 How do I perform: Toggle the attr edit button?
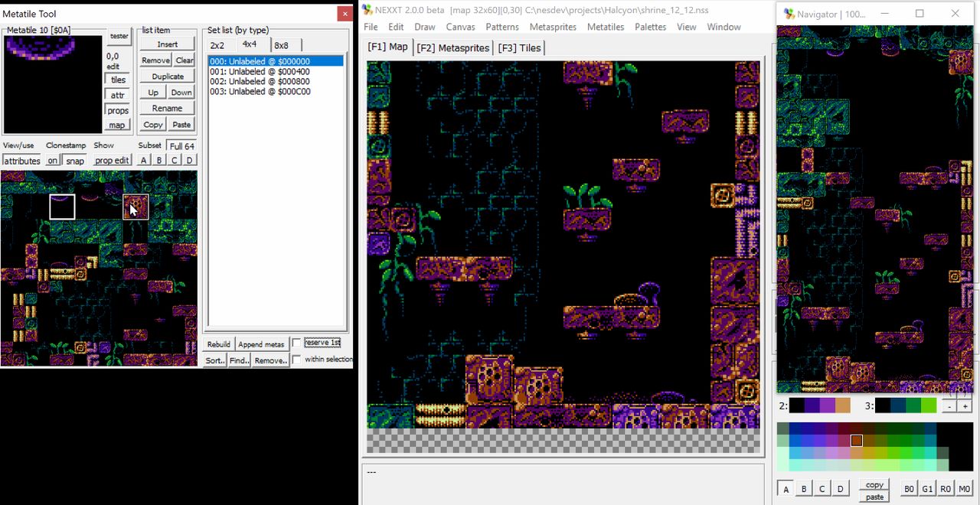(x=118, y=95)
